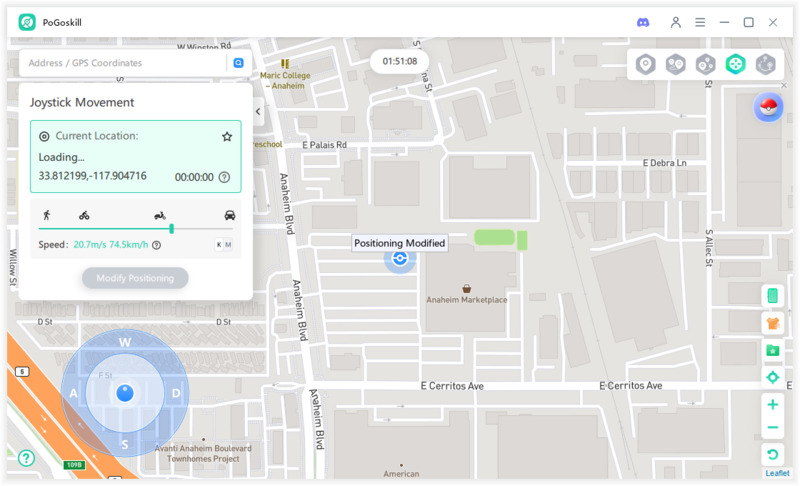This screenshot has height=486, width=800.
Task: Select the two-spot route mode icon
Action: point(676,64)
